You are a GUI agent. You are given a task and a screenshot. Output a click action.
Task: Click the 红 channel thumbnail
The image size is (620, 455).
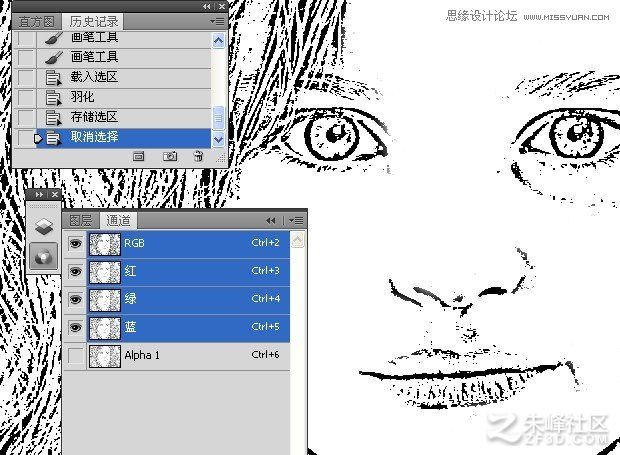coord(105,272)
